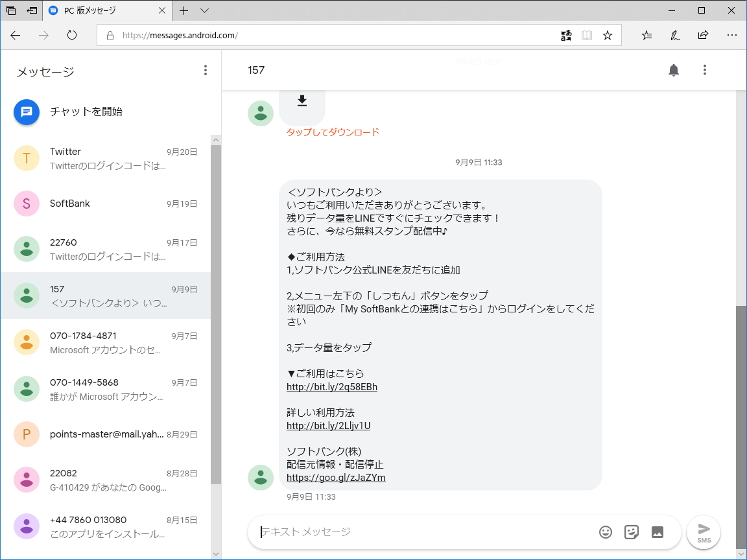Screen dimensions: 747x560
Task: Open the link http://bit.ly/2q58EBh
Action: tap(333, 386)
